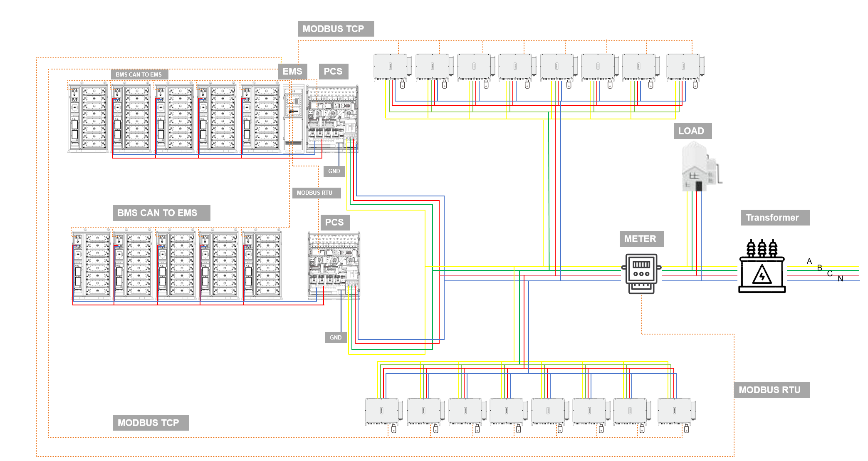
Task: Select the transformer symbol
Action: coord(762,266)
